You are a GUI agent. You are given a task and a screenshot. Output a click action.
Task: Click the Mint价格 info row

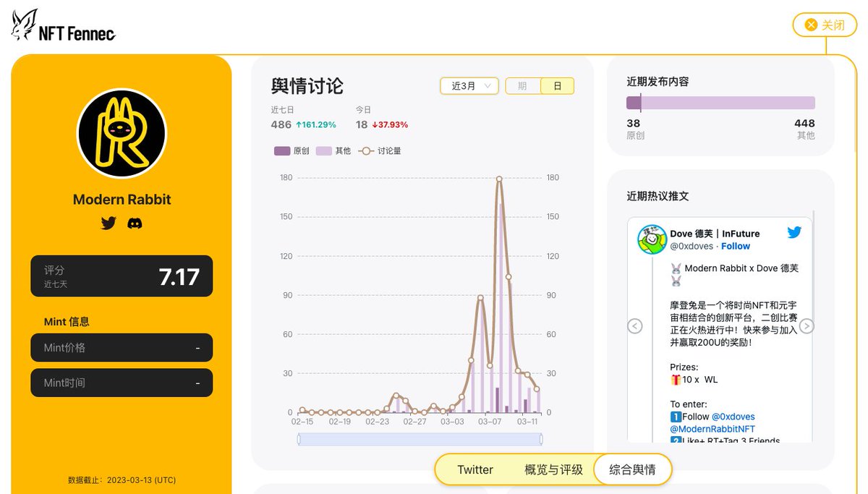pyautogui.click(x=122, y=347)
